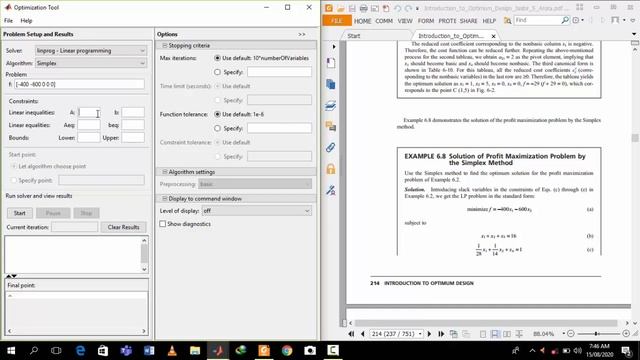Select Function tolerance Specify option
Image resolution: width=640 pixels, height=360 pixels.
[218, 128]
